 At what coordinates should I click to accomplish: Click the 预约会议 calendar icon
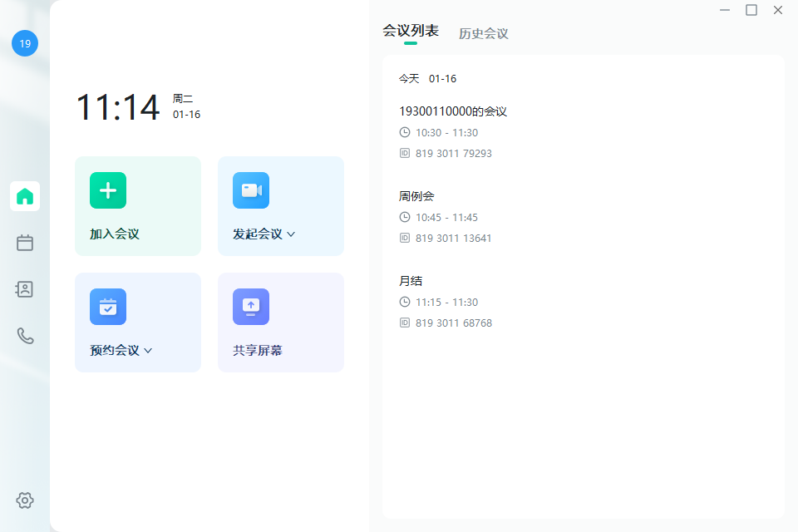[108, 307]
